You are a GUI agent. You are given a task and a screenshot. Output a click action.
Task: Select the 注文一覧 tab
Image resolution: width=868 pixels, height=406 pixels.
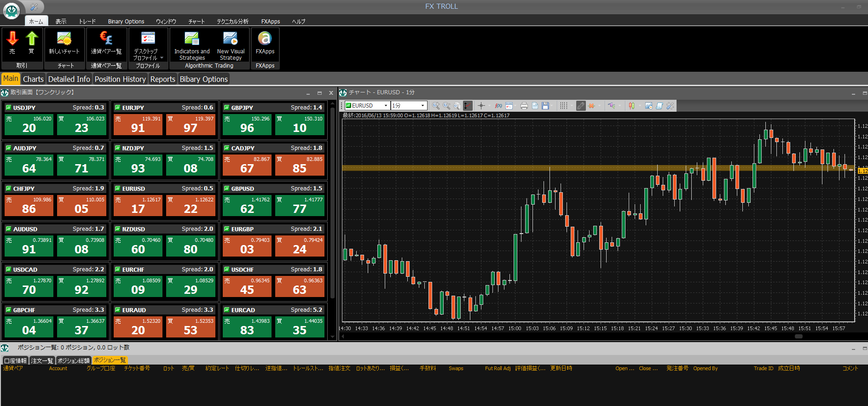point(42,360)
